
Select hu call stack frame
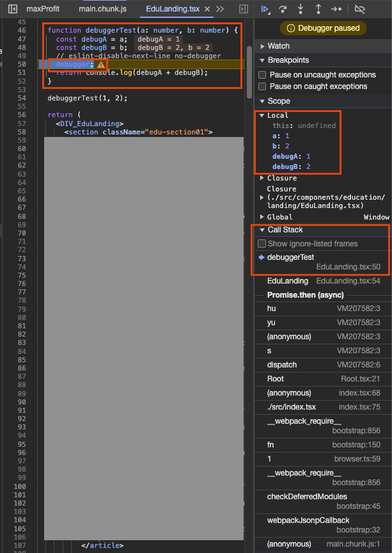tap(322, 309)
